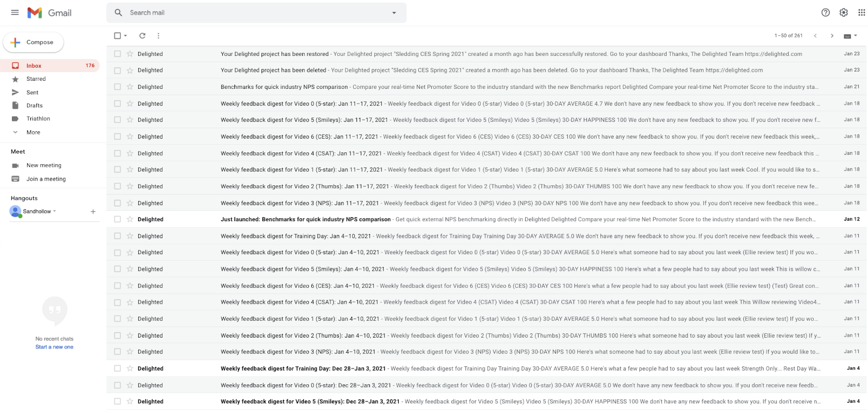Image resolution: width=868 pixels, height=413 pixels.
Task: Open Sandhollow status dropdown arrow
Action: tap(55, 211)
